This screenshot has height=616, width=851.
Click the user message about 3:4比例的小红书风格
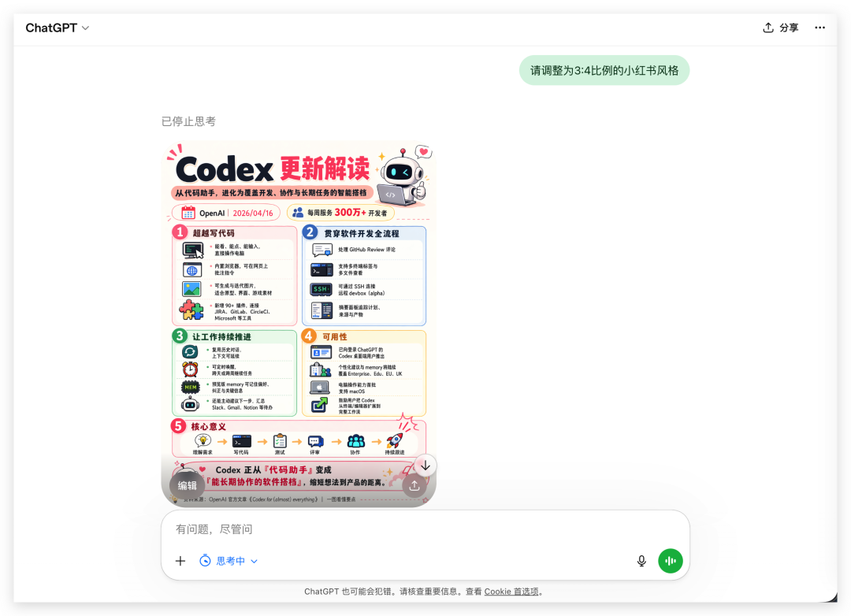tap(604, 70)
